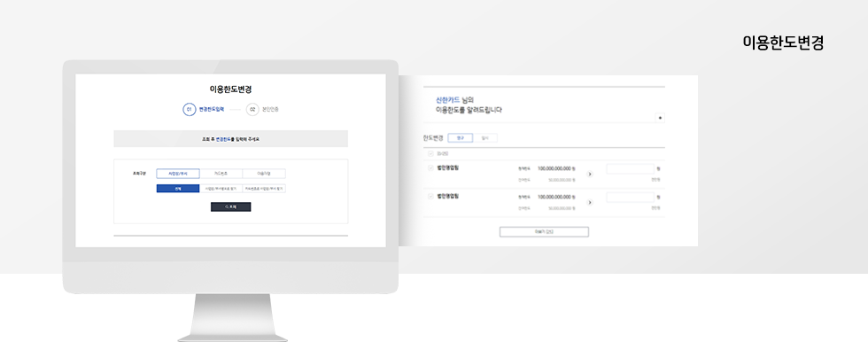Select step 01 변경한도입력 circle

pos(190,110)
